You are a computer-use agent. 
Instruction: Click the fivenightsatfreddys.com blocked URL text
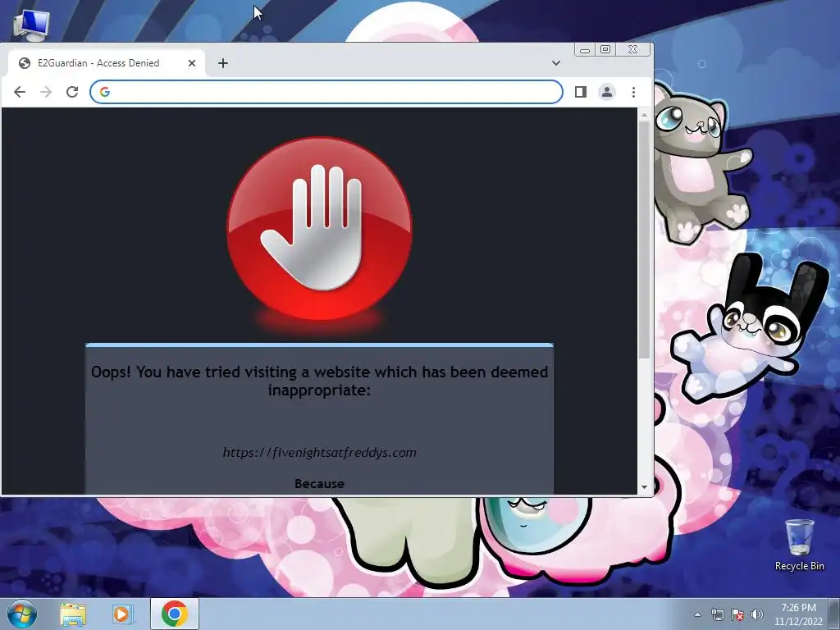coord(319,453)
